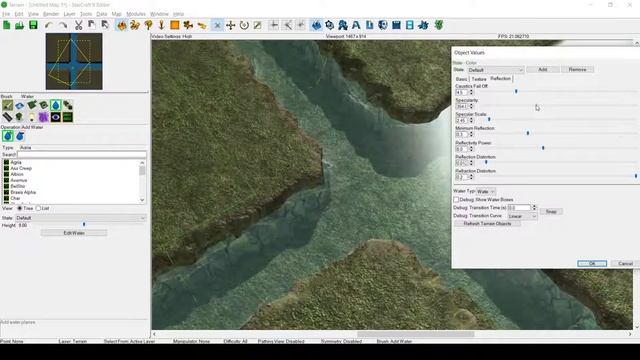Click the Refresh Terrain Objects button

pyautogui.click(x=487, y=224)
